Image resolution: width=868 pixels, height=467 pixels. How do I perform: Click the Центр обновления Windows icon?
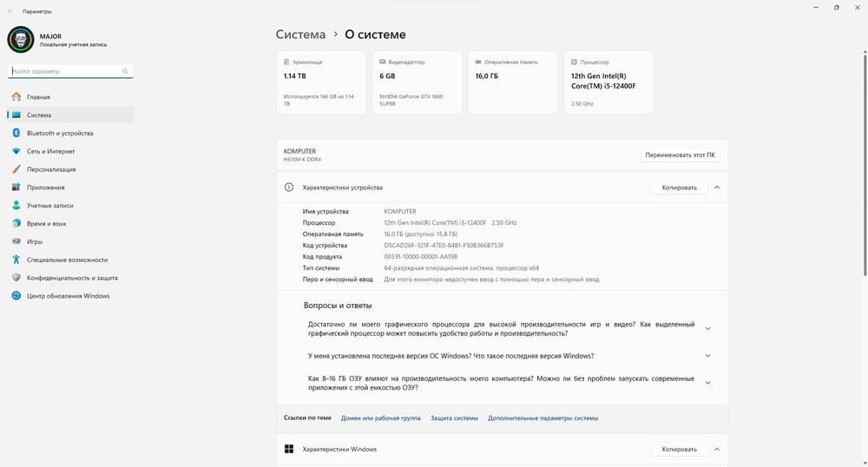point(16,296)
